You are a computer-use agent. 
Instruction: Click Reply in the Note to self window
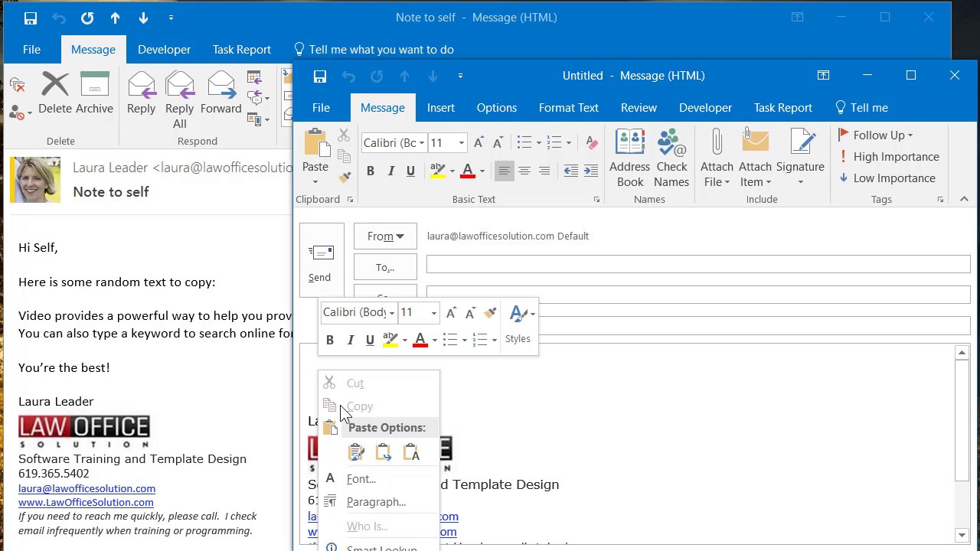click(x=141, y=93)
